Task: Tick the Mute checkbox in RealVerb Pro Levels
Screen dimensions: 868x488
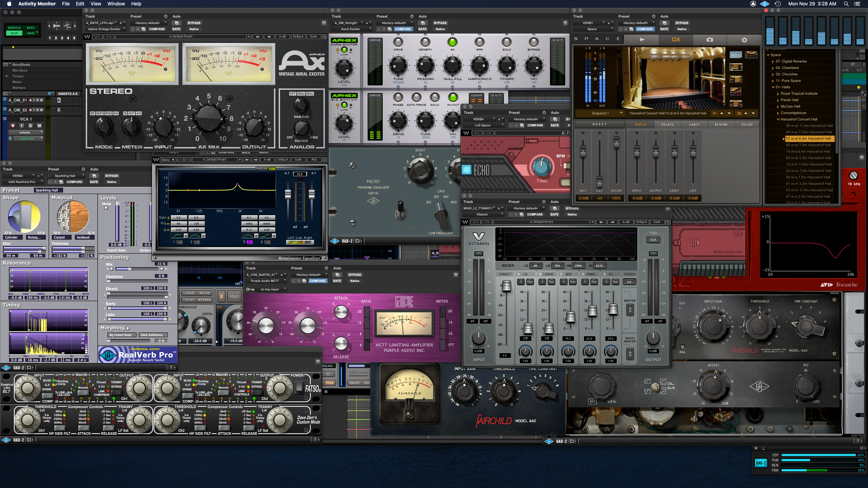Action: pos(106,208)
